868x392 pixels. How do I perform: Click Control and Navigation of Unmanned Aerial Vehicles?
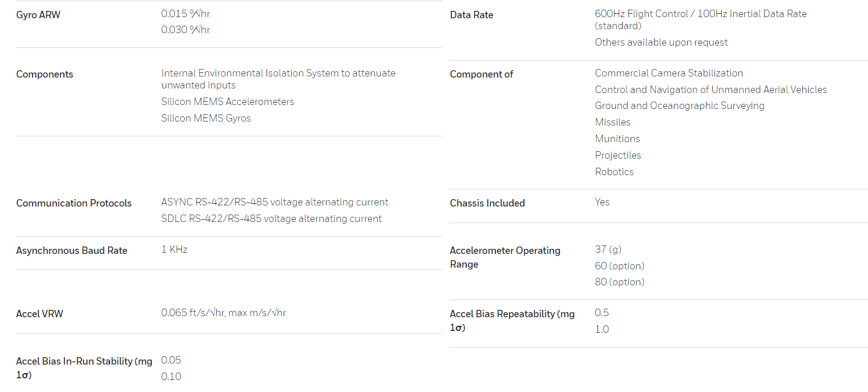click(x=710, y=90)
